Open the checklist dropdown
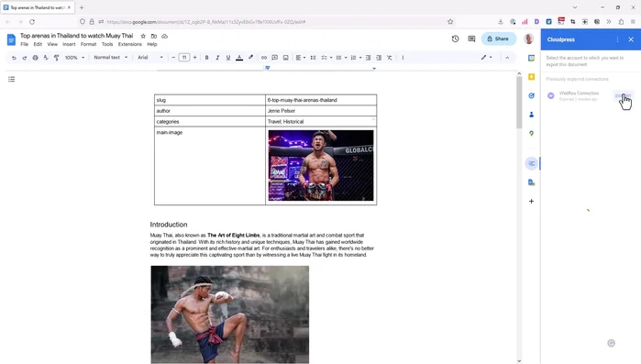Screen dimensions: 641x364 (x=326, y=58)
